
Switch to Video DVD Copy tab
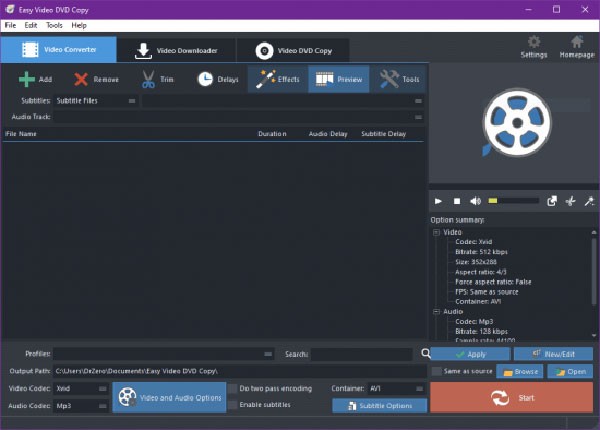pyautogui.click(x=293, y=50)
